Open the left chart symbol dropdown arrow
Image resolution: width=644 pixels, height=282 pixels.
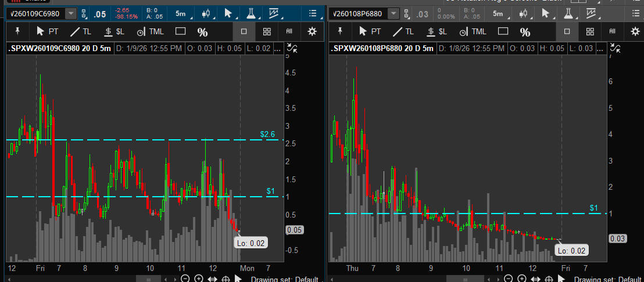click(x=71, y=13)
